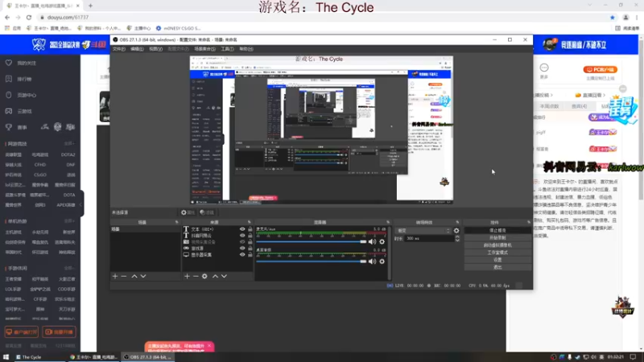Click the Chrome address bar douyu URL
The image size is (644, 362).
[x=68, y=17]
